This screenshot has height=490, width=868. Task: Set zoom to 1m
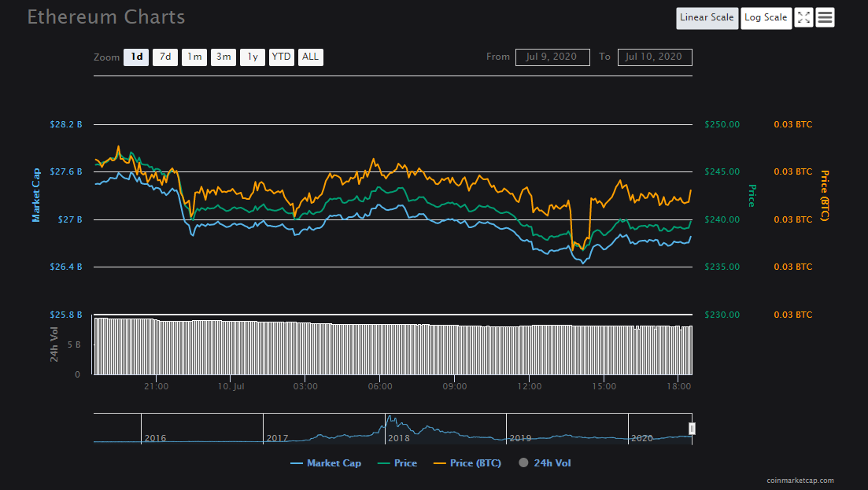point(194,57)
